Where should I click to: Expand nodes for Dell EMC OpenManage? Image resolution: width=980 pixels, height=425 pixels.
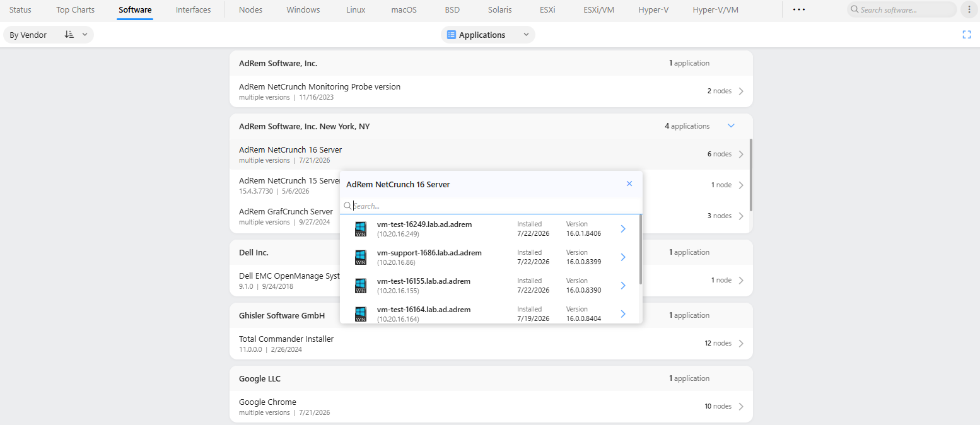click(x=741, y=281)
